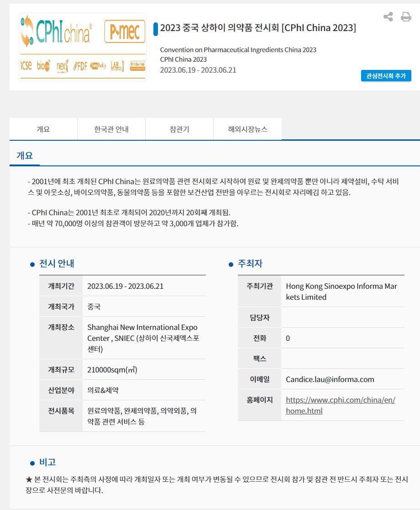
Task: Click the 개요 section heading below tabs
Action: pyautogui.click(x=25, y=155)
